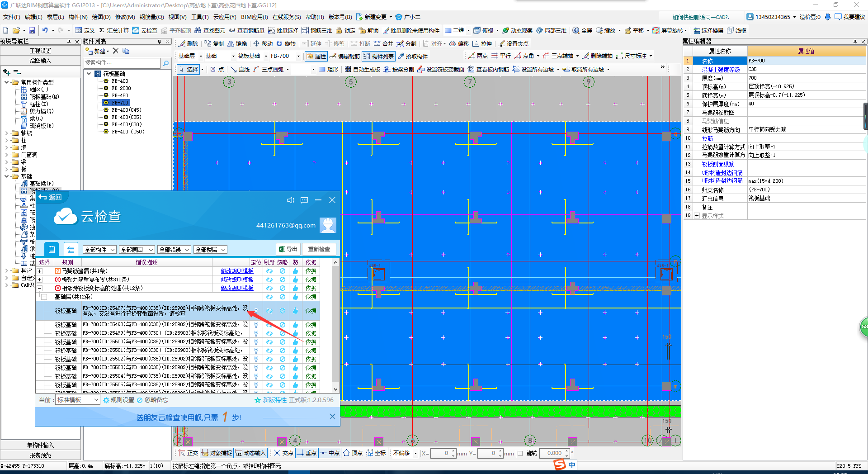Click the search magnifier in component list
This screenshot has height=474, width=868.
pyautogui.click(x=166, y=63)
